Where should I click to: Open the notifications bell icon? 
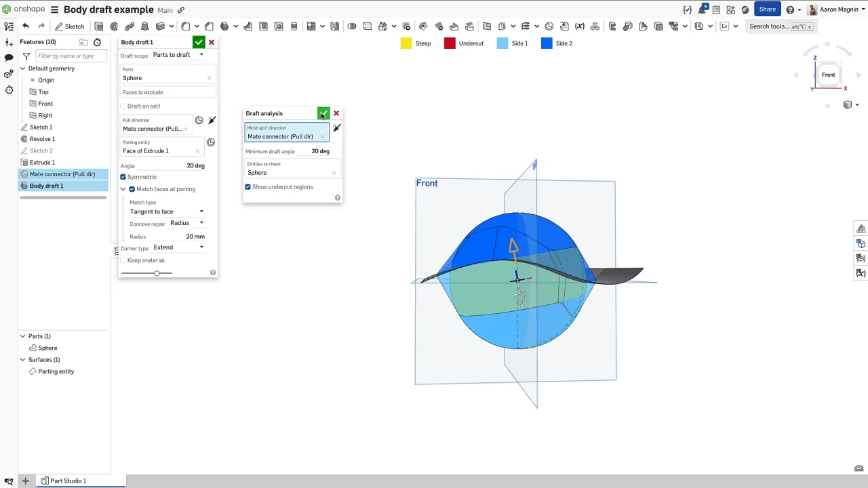pos(702,10)
